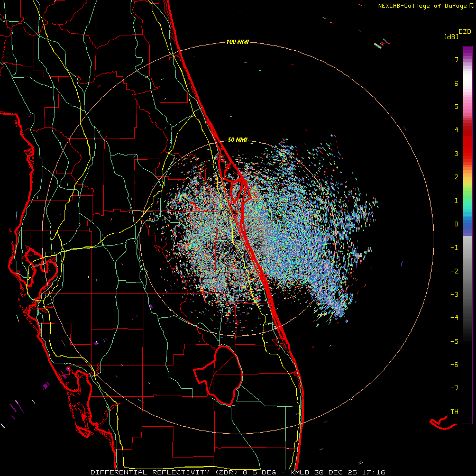Click the -4 dB scale label

(454, 317)
